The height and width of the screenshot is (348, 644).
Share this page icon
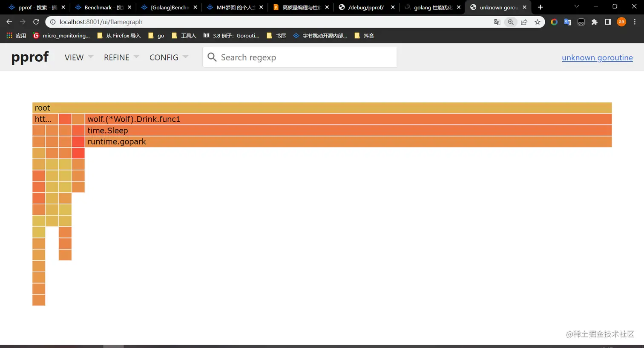(524, 22)
